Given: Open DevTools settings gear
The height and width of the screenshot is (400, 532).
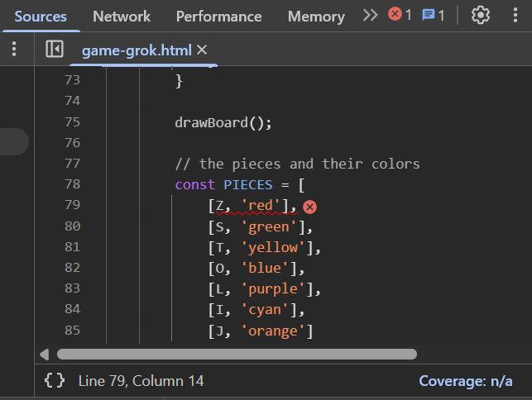Looking at the screenshot, I should click(481, 15).
